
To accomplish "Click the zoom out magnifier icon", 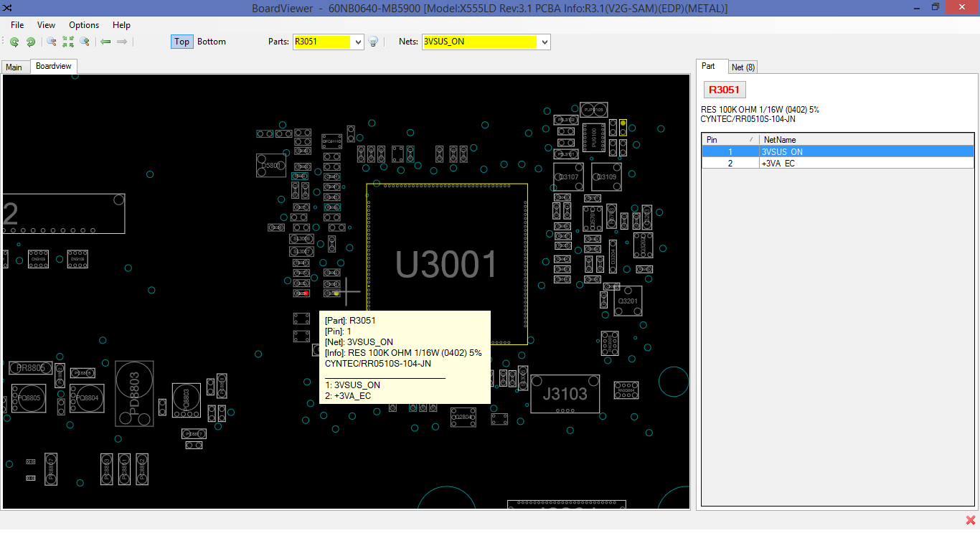I will click(52, 42).
